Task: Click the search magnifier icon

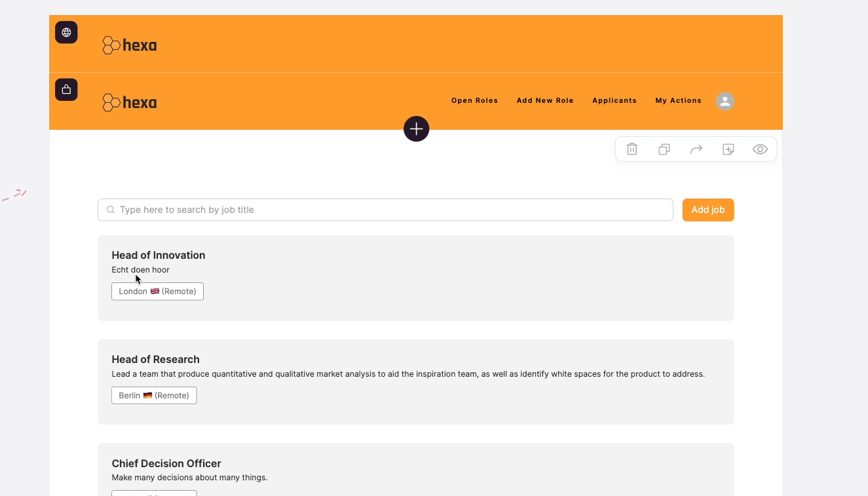Action: pyautogui.click(x=111, y=210)
